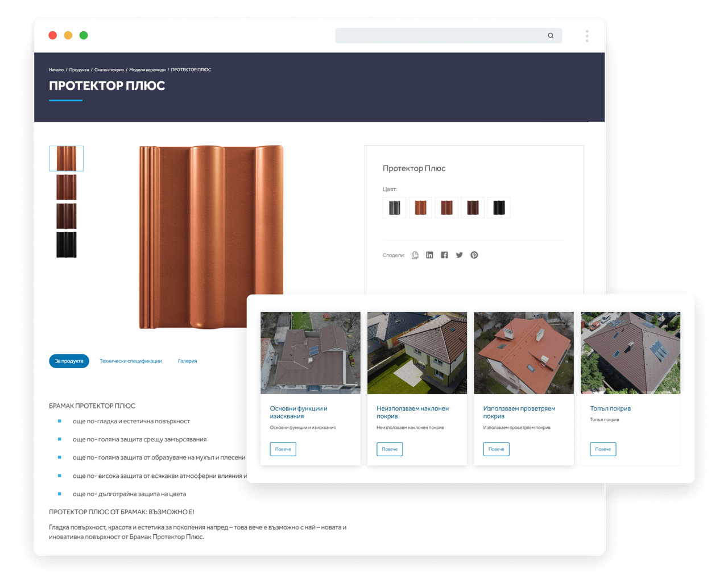This screenshot has width=728, height=574.
Task: Click the search magnifier icon
Action: click(551, 36)
